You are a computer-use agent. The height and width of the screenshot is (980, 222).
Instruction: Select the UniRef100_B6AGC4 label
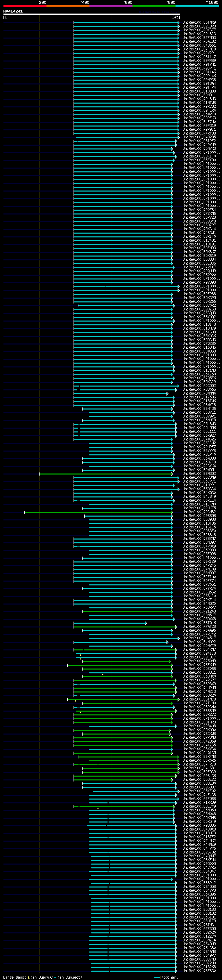pos(199,489)
